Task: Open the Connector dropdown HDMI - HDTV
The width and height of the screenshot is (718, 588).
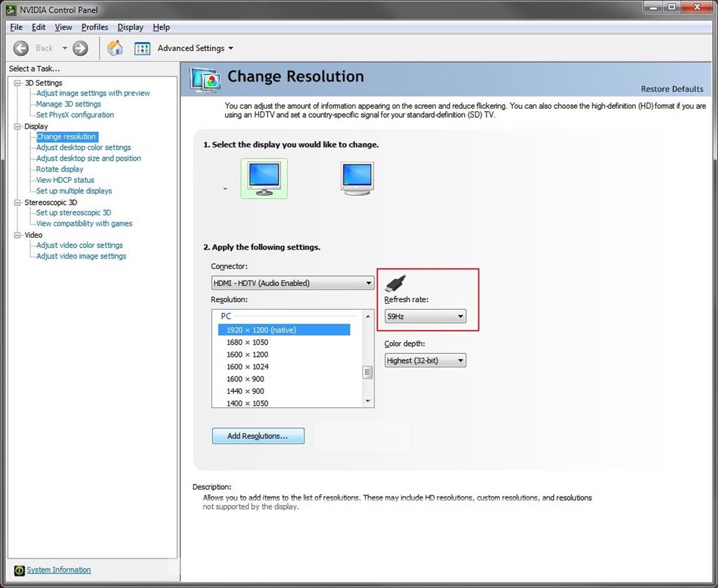Action: tap(292, 283)
